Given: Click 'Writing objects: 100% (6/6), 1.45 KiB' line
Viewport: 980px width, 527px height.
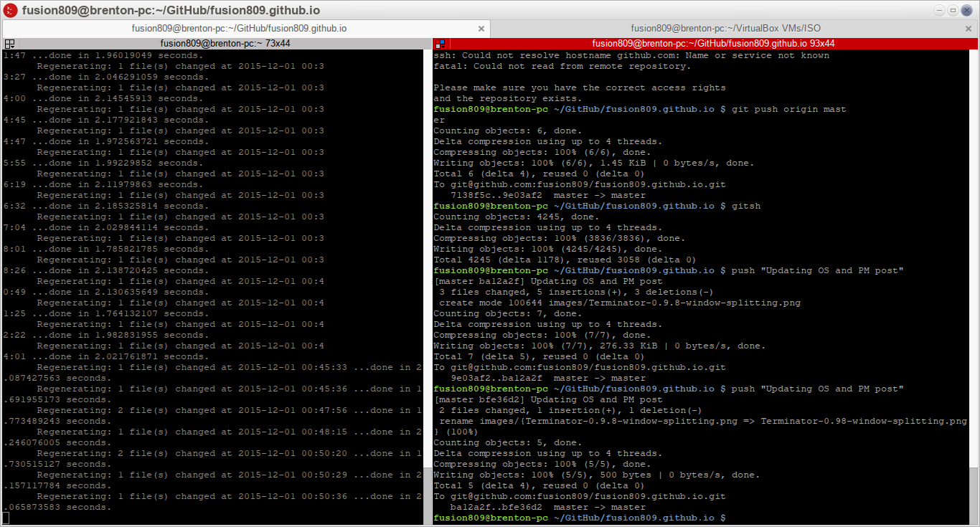Looking at the screenshot, I should pyautogui.click(x=594, y=163).
